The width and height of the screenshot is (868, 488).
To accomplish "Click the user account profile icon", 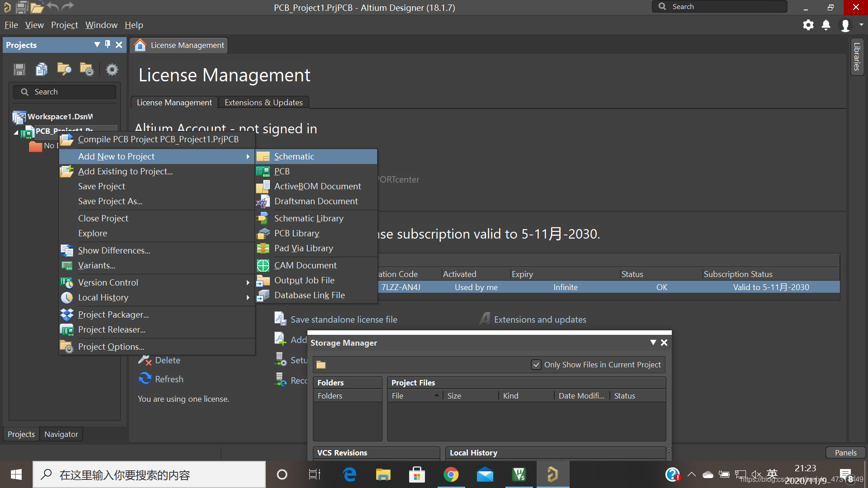I will pyautogui.click(x=845, y=25).
